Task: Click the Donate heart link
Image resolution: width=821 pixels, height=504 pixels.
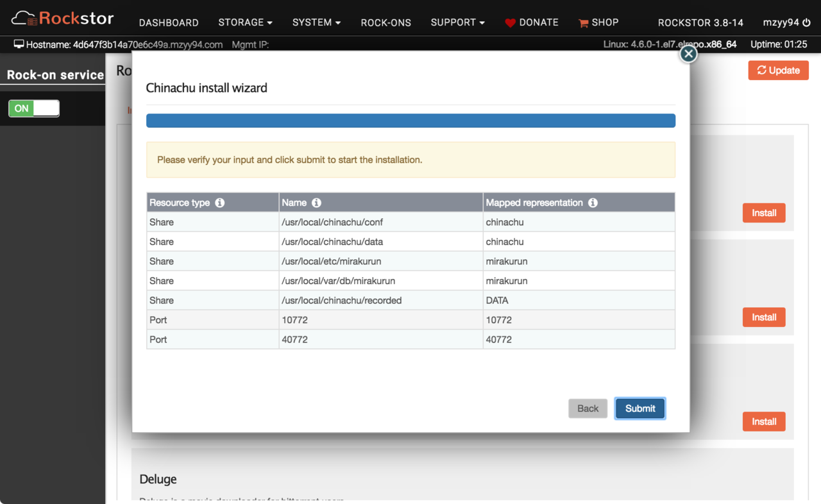Action: [531, 22]
